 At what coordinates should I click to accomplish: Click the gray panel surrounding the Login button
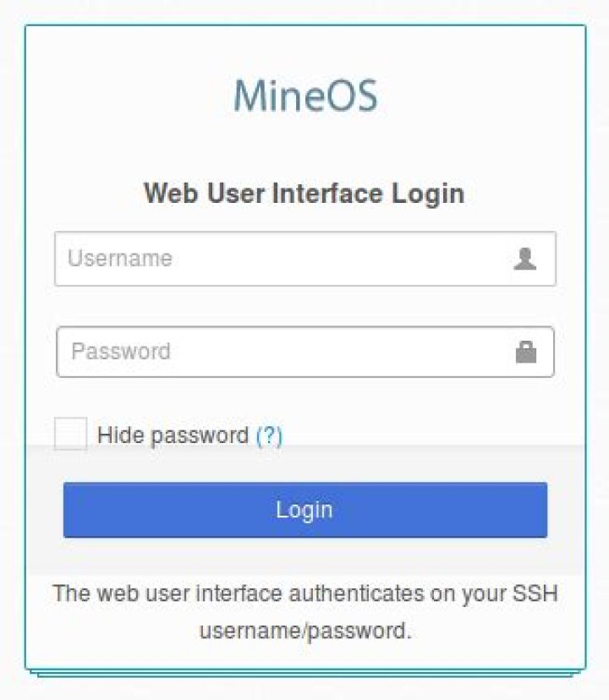pyautogui.click(x=305, y=557)
